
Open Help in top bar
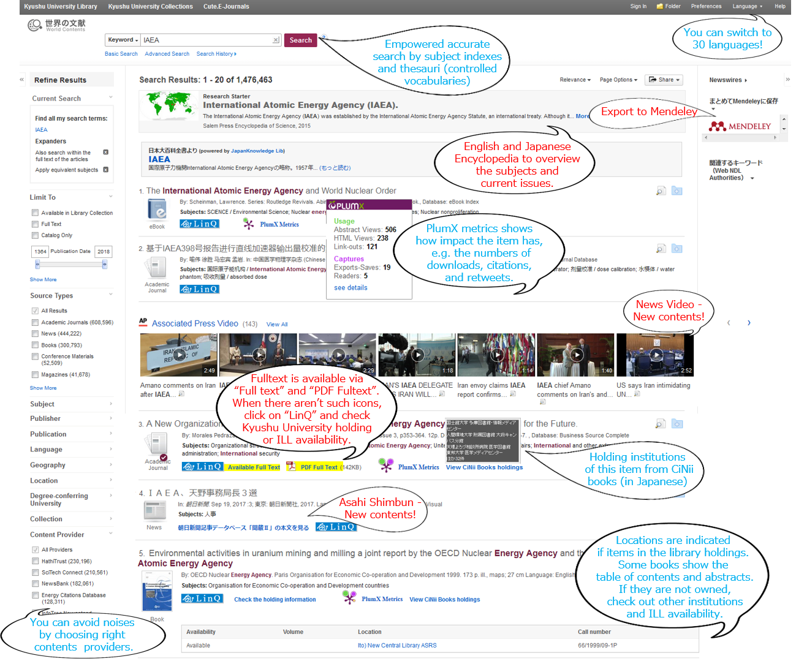(x=779, y=7)
